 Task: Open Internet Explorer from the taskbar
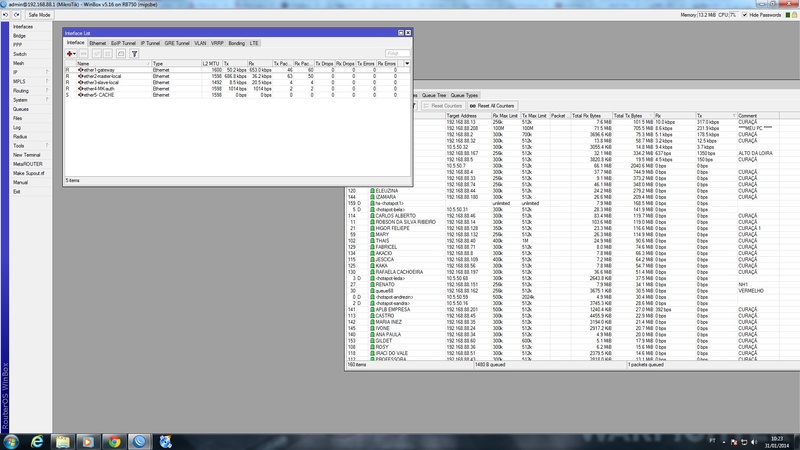39,441
